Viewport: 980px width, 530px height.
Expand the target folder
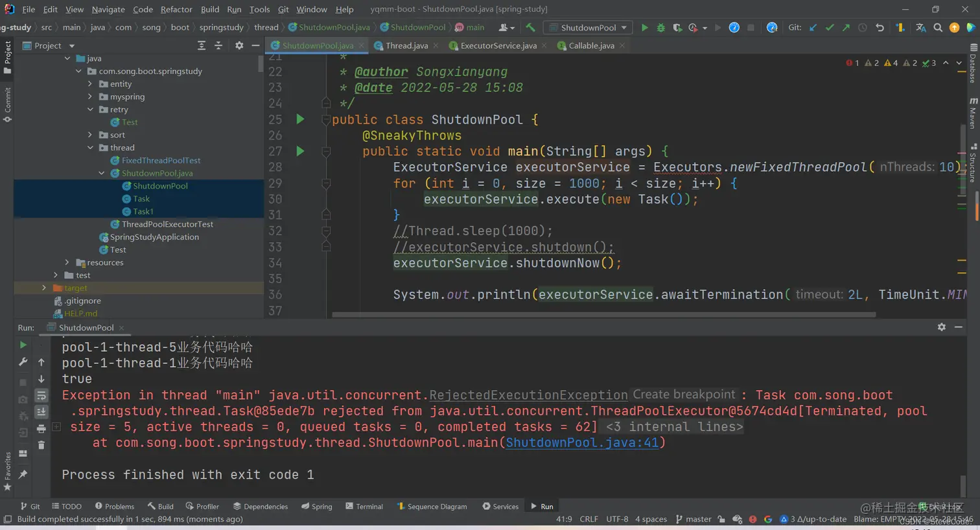pos(44,288)
